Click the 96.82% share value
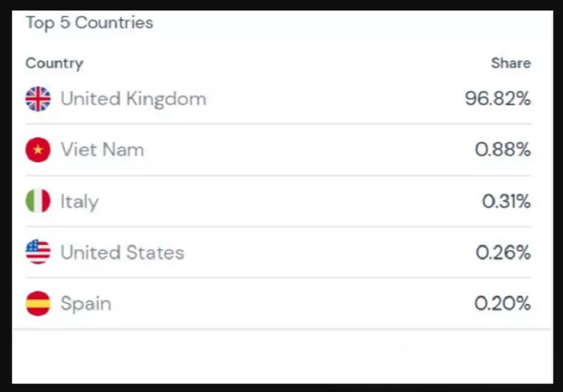 tap(498, 98)
